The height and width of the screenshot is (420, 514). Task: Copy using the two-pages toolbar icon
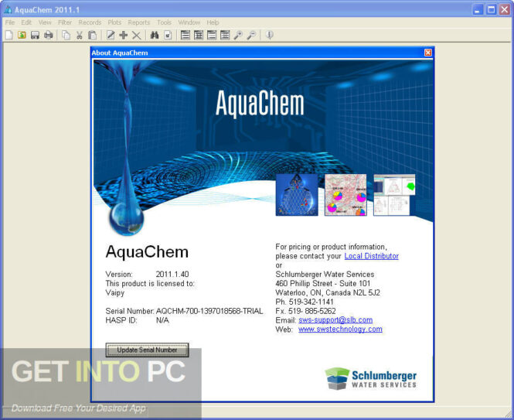(66, 35)
